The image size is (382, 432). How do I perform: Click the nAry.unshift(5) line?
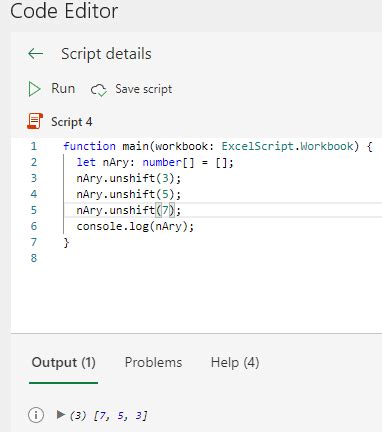(x=129, y=194)
